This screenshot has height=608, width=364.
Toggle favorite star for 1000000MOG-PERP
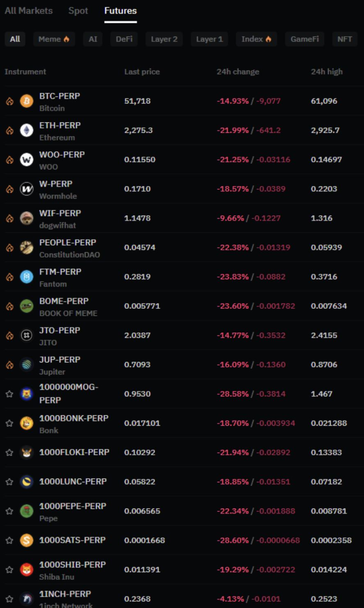(x=9, y=394)
